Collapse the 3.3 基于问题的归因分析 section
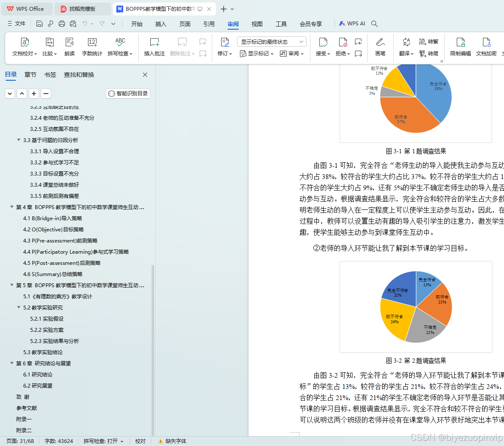 (18, 140)
